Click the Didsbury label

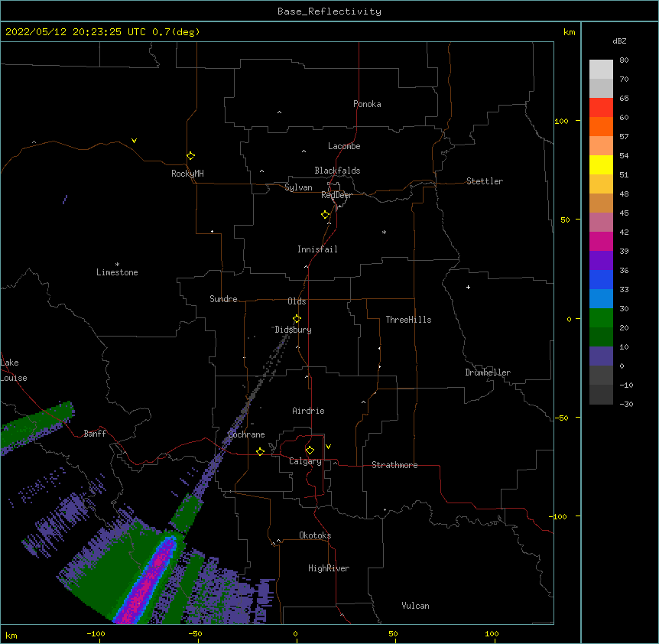[294, 330]
